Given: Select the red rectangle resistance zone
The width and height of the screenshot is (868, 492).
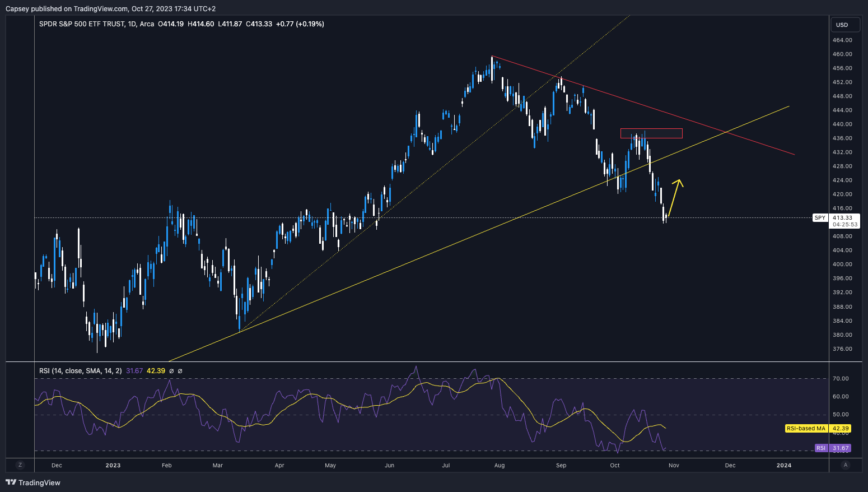Looking at the screenshot, I should click(651, 133).
